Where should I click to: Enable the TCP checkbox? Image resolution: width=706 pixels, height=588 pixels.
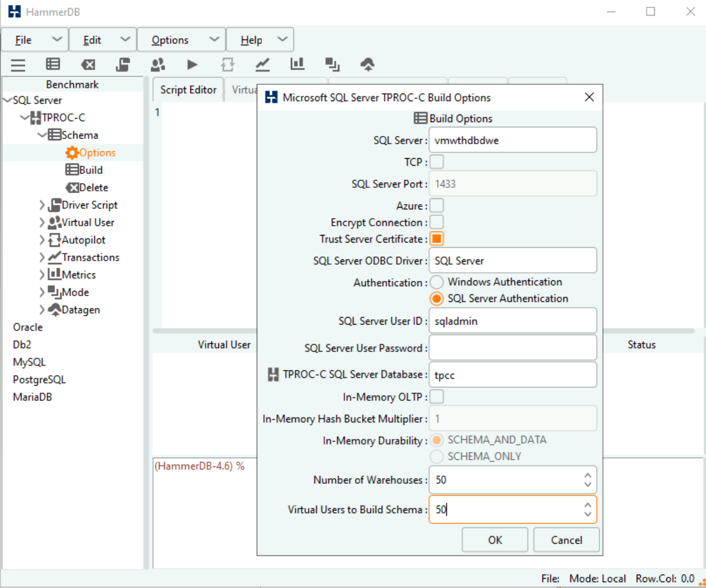click(x=437, y=162)
